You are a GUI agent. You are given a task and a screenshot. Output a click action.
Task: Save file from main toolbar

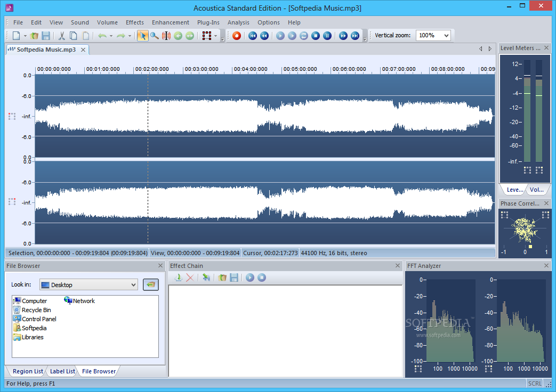[x=46, y=36]
